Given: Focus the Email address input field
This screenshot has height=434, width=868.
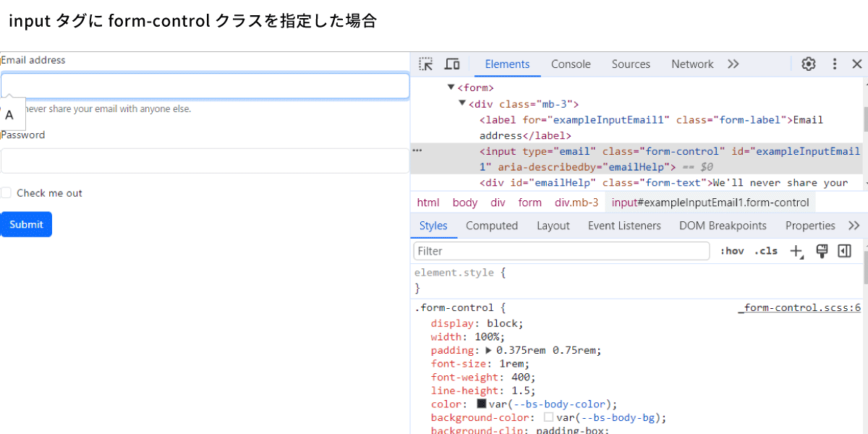Looking at the screenshot, I should (205, 85).
